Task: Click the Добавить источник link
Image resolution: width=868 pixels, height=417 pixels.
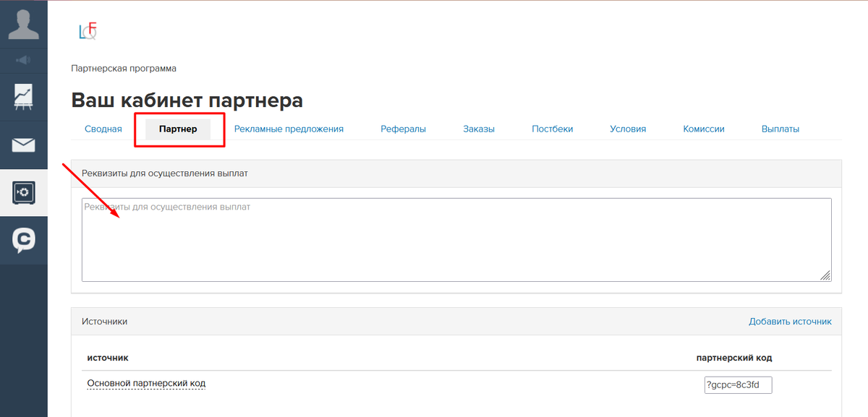Action: pyautogui.click(x=790, y=322)
